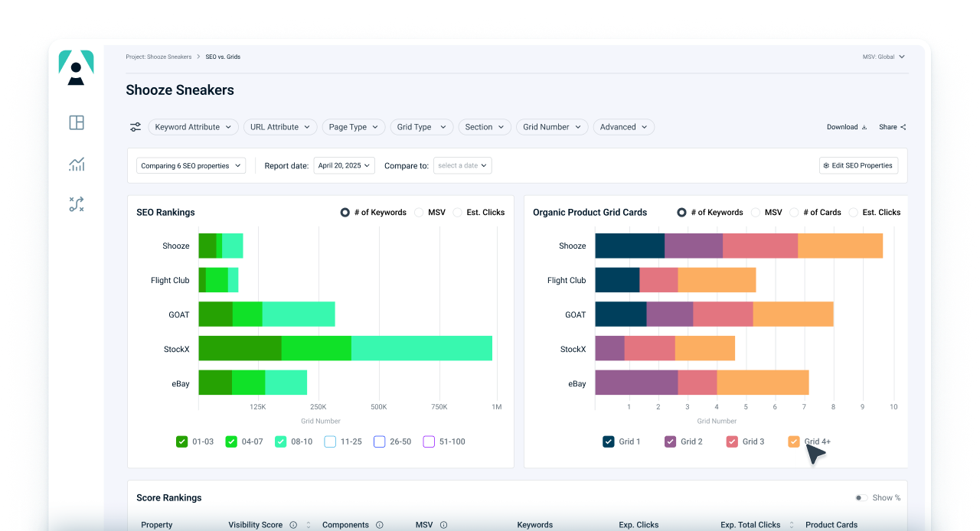Click the Shooze Sneakers page title
The image size is (980, 531).
tap(180, 90)
